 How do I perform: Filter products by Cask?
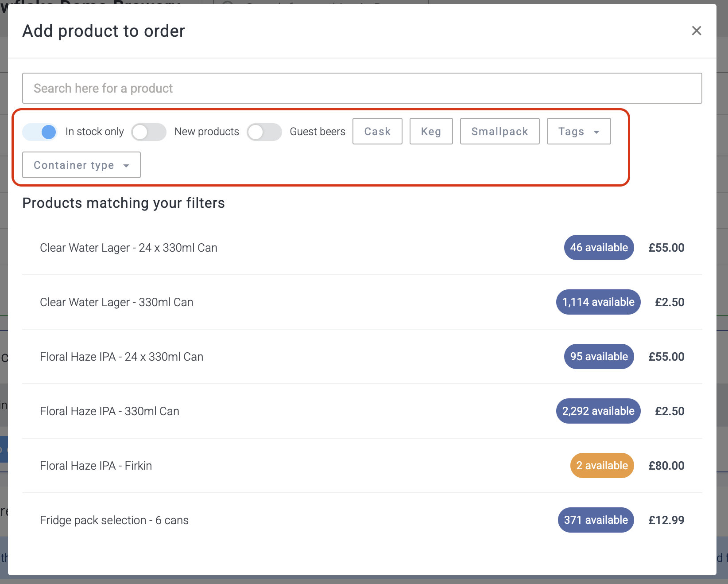point(377,131)
